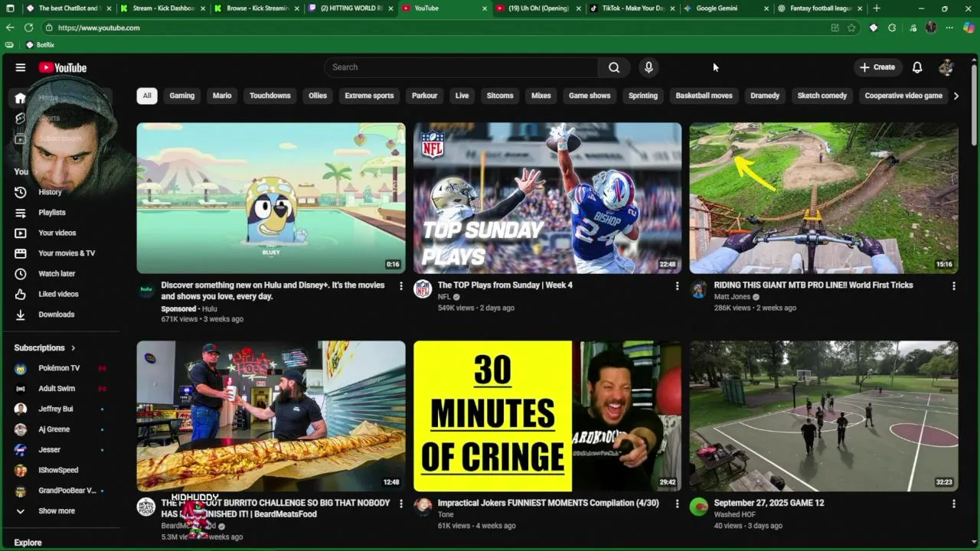Select the Mario filter chip
The height and width of the screenshot is (551, 980).
coord(222,96)
